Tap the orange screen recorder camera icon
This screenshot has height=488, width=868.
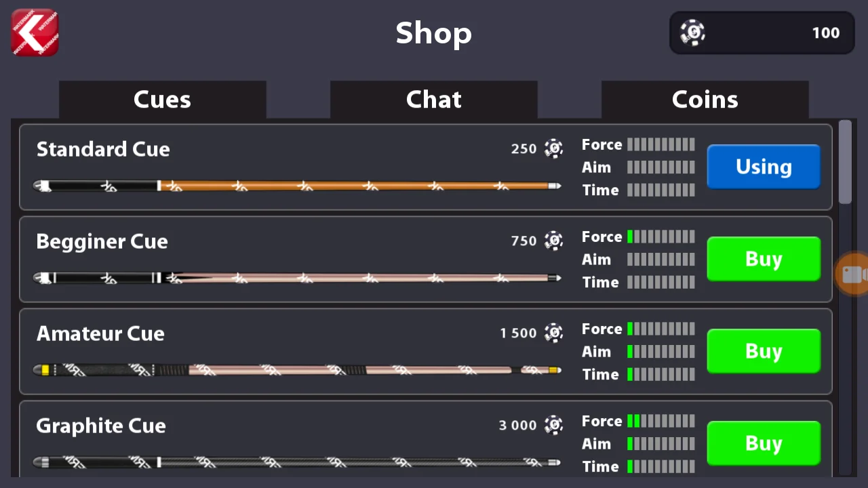(852, 274)
